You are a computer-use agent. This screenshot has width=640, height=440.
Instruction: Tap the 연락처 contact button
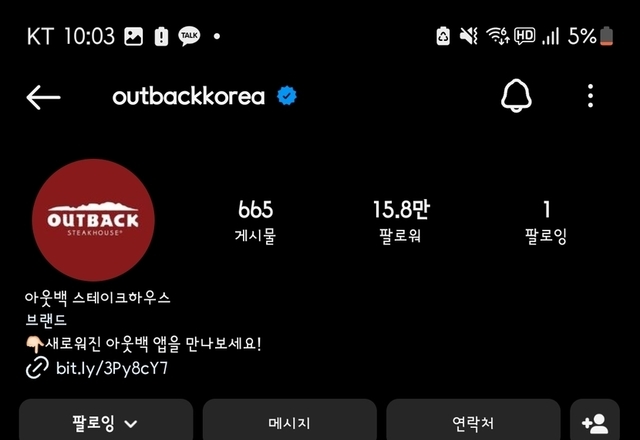coord(473,420)
